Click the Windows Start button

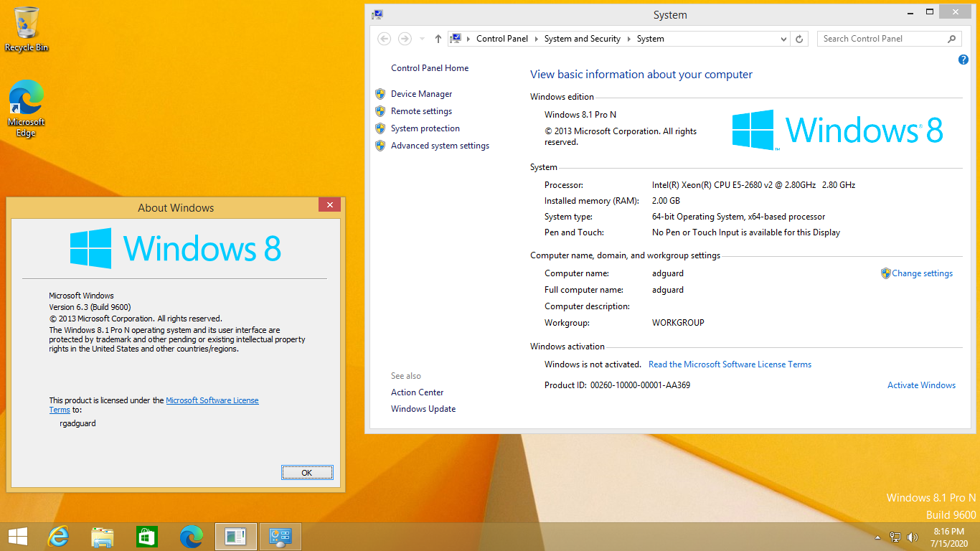tap(17, 537)
